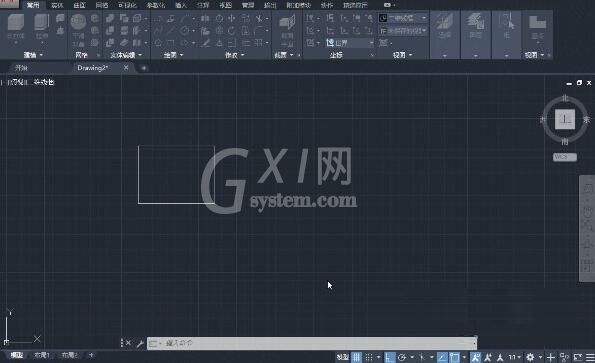Toggle isometric drafting in status bar
This screenshot has width=595, height=363.
[x=421, y=357]
